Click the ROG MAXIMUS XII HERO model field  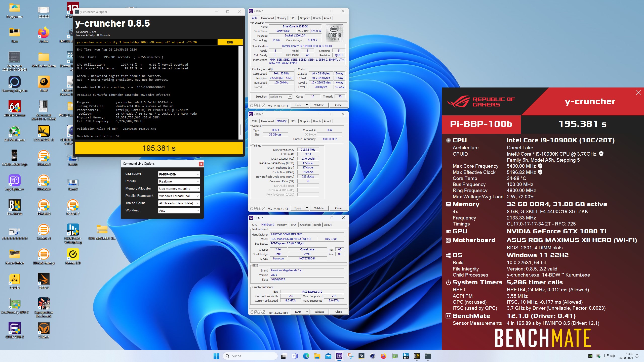293,239
